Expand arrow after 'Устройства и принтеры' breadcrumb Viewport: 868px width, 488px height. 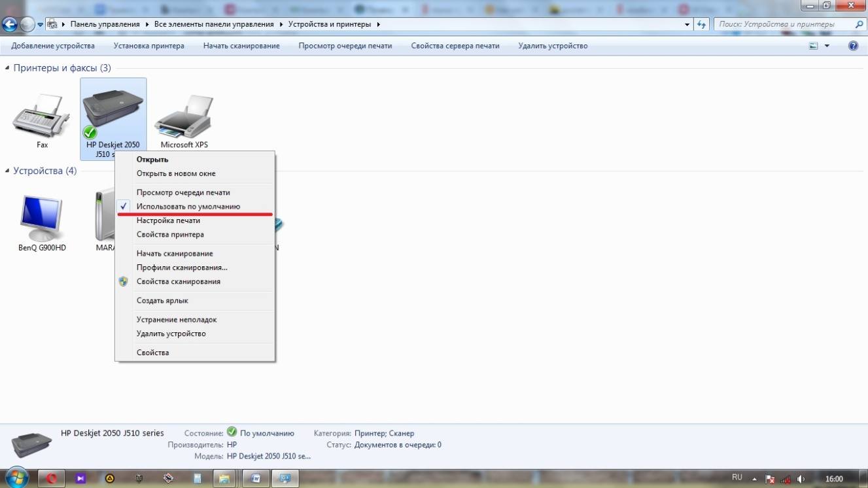pyautogui.click(x=379, y=24)
